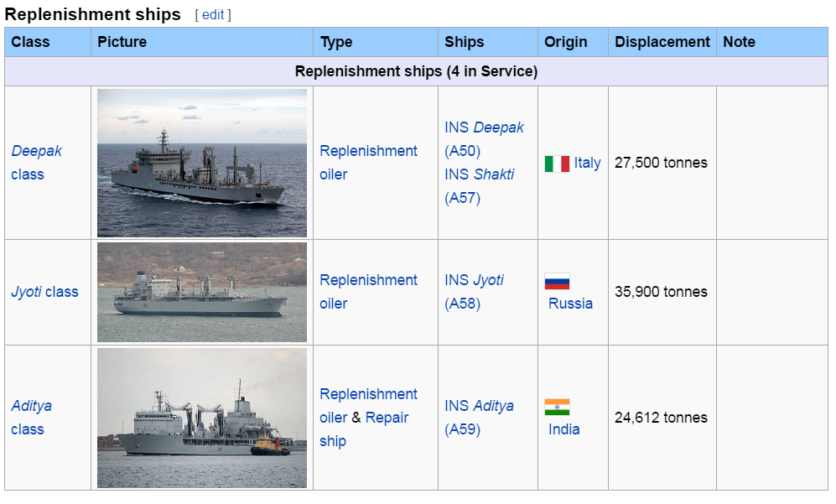
Task: Open the Jyoti class ship photo
Action: [201, 293]
